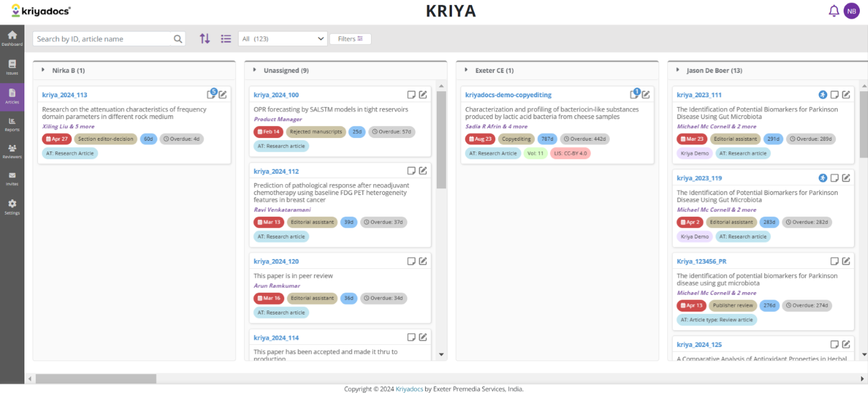The width and height of the screenshot is (868, 393).
Task: Open article link kriya_2023_119
Action: pos(699,178)
